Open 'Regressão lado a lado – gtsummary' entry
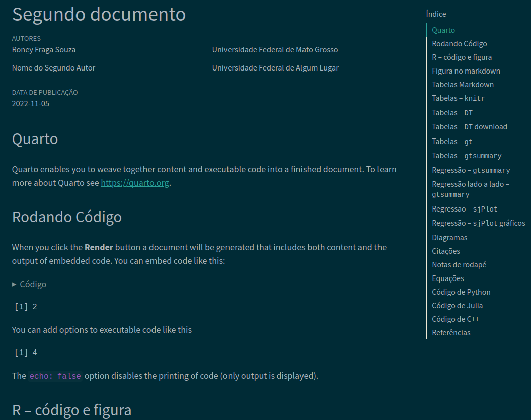The height and width of the screenshot is (420, 531). pos(471,189)
